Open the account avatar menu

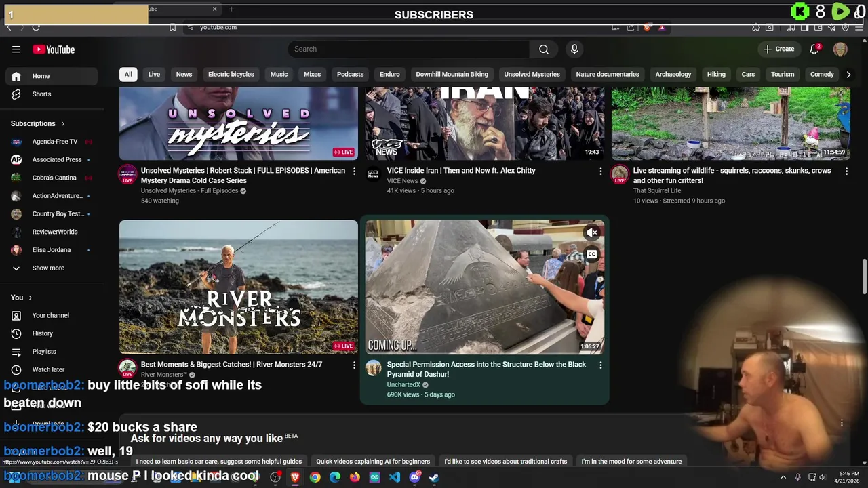pos(840,49)
